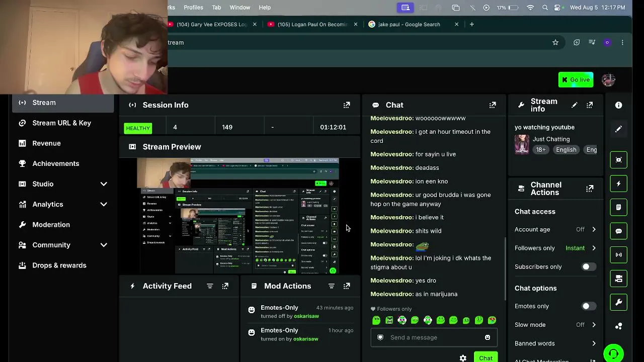Open macOS Control Center

(x=557, y=8)
